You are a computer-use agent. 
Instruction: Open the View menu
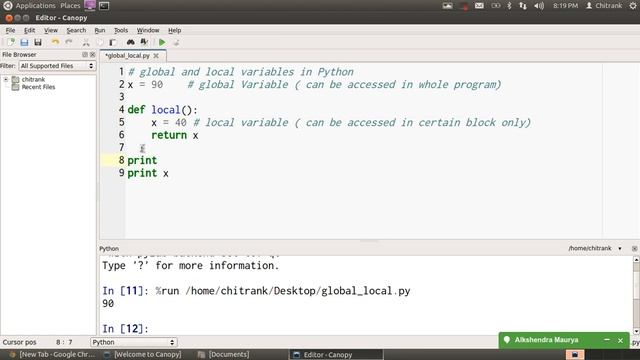tap(51, 30)
